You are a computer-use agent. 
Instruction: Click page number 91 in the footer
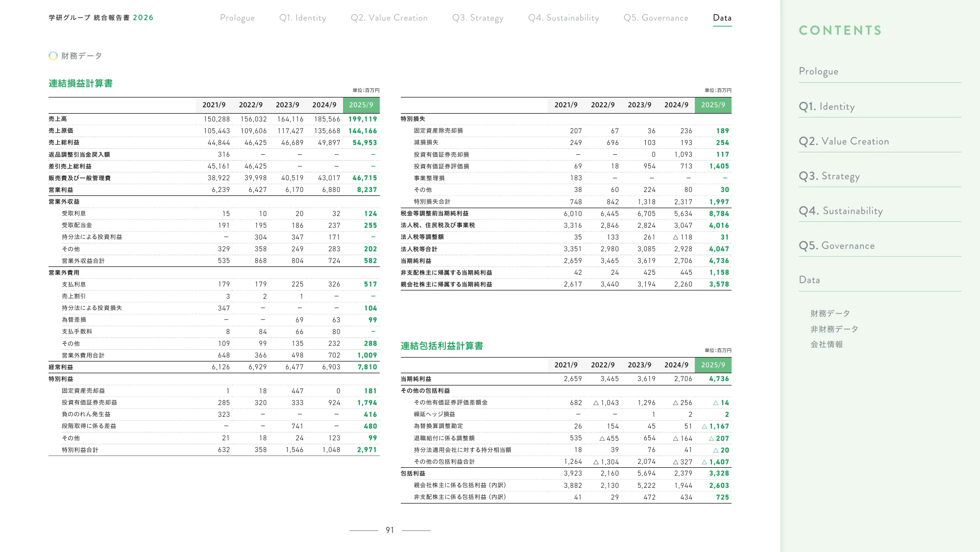point(390,530)
